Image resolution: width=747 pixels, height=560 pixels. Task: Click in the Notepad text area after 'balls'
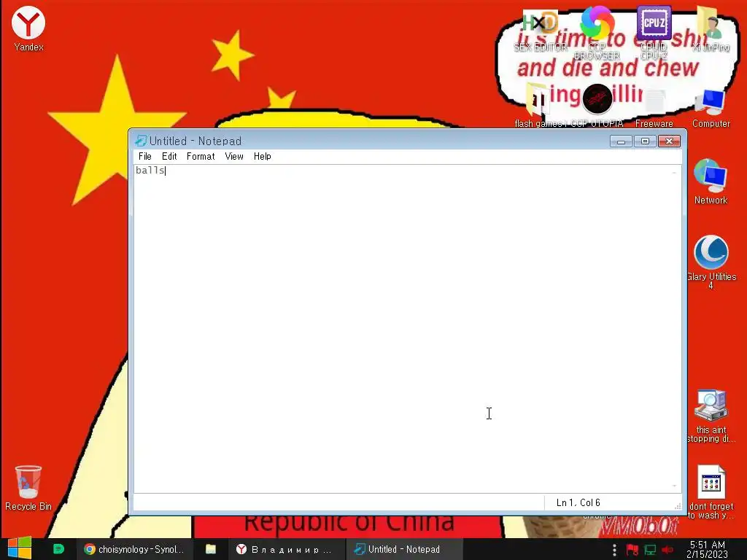point(166,171)
